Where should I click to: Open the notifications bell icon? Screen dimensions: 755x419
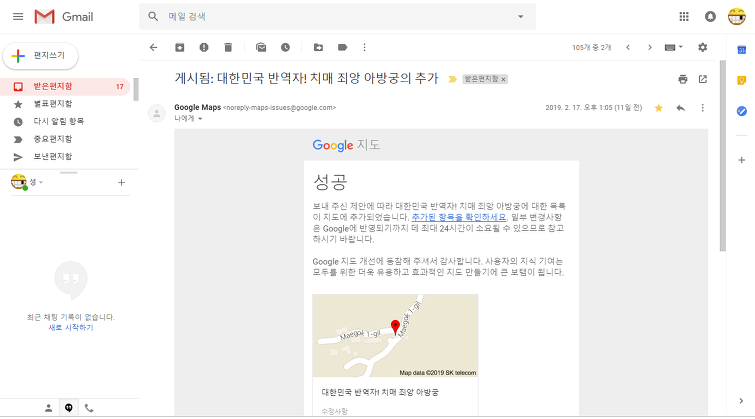pos(710,17)
